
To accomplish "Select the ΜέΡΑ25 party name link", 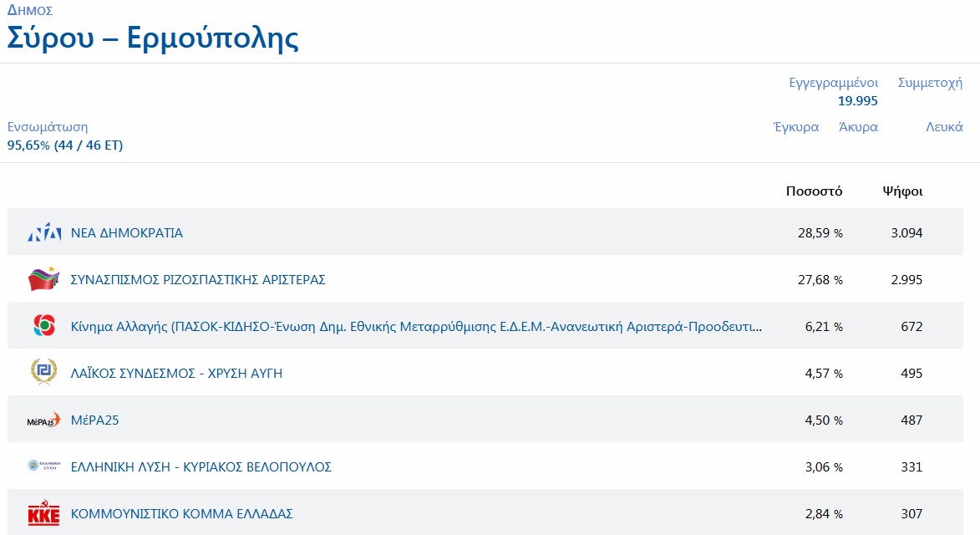I will coord(95,420).
